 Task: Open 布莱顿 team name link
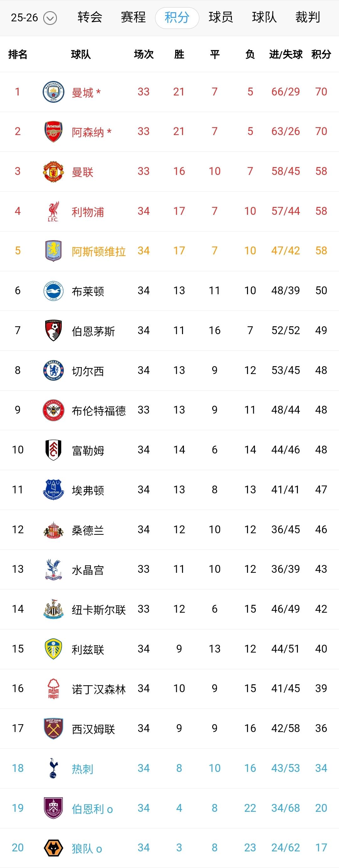tap(88, 291)
